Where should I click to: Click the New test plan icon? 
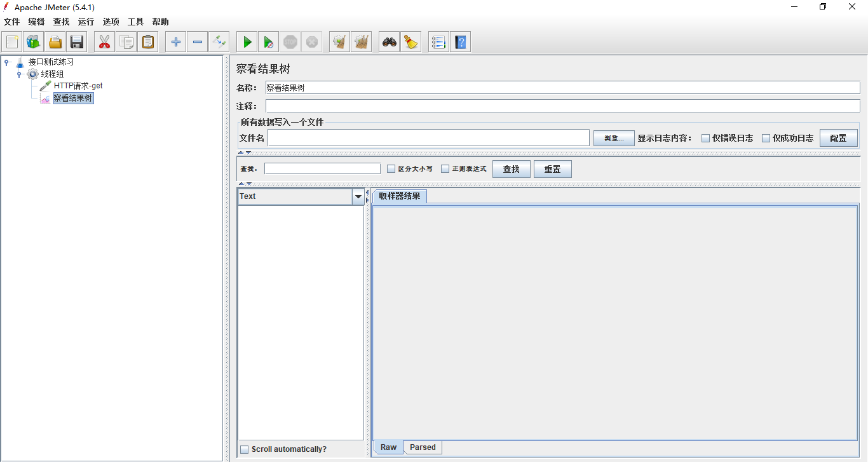tap(12, 42)
